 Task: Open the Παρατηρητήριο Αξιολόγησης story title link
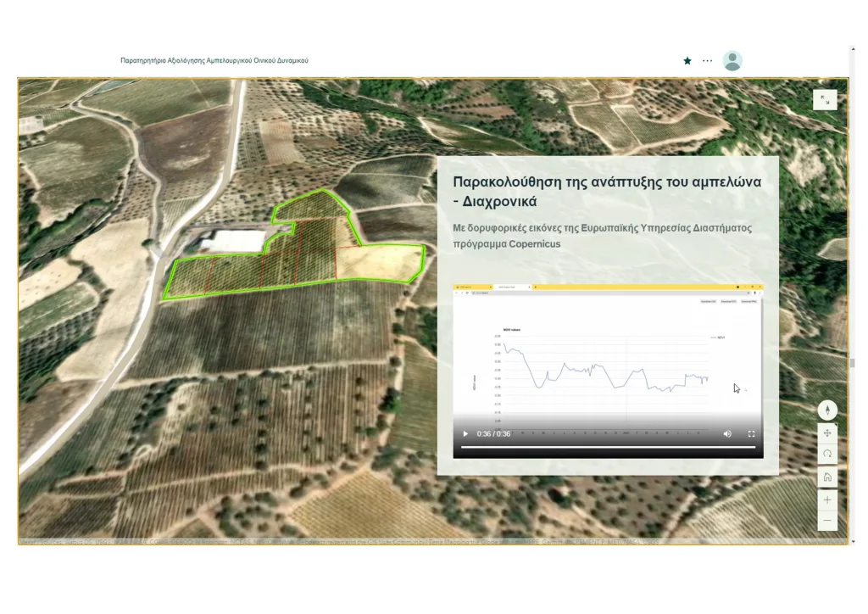click(214, 61)
